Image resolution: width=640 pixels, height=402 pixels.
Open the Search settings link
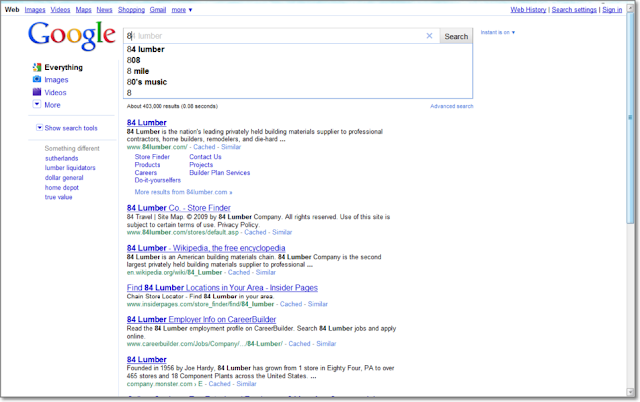click(x=574, y=9)
